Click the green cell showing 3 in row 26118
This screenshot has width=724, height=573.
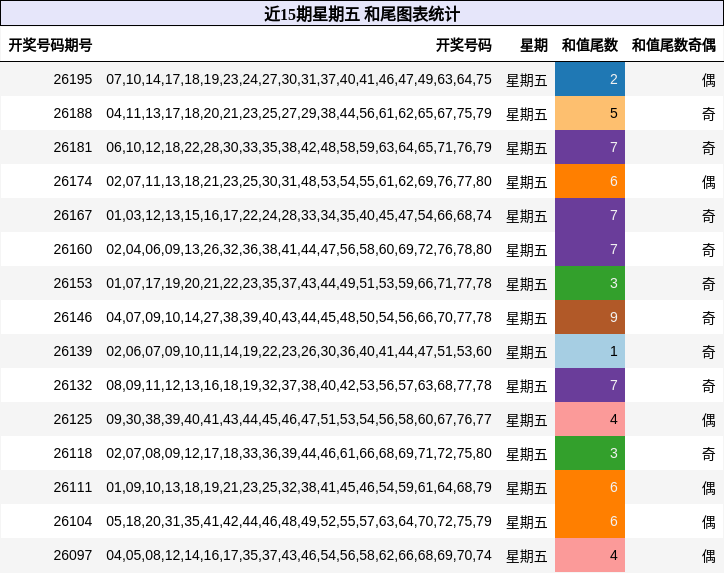coord(590,453)
